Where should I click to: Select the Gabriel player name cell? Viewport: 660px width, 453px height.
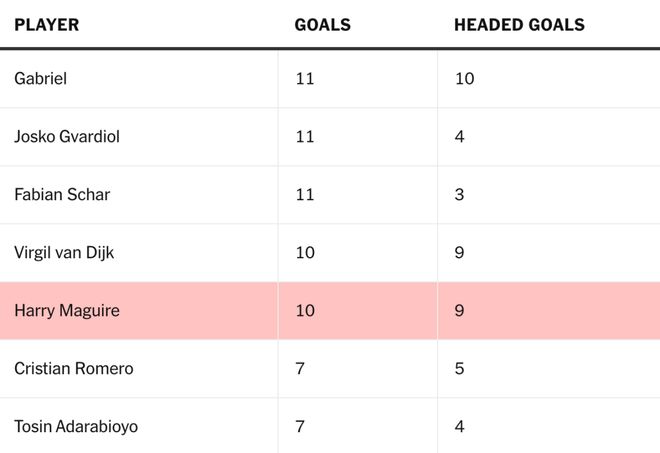[41, 78]
